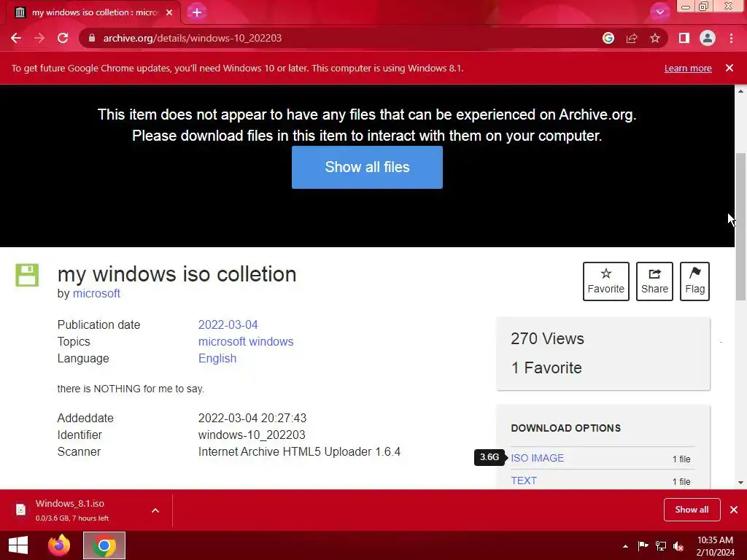This screenshot has height=560, width=747.
Task: Expand Windows_8.1.iso download options chevron
Action: (155, 510)
